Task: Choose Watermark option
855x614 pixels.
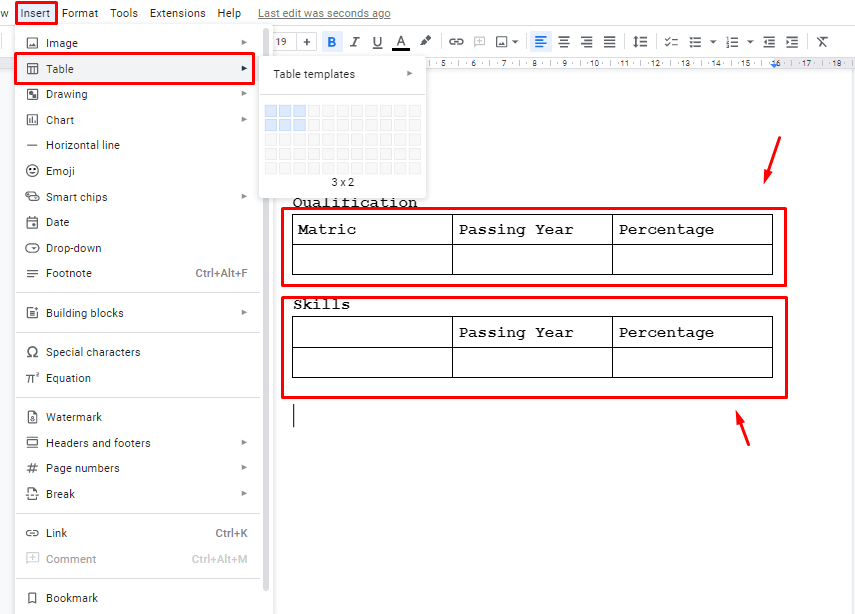Action: (x=137, y=417)
